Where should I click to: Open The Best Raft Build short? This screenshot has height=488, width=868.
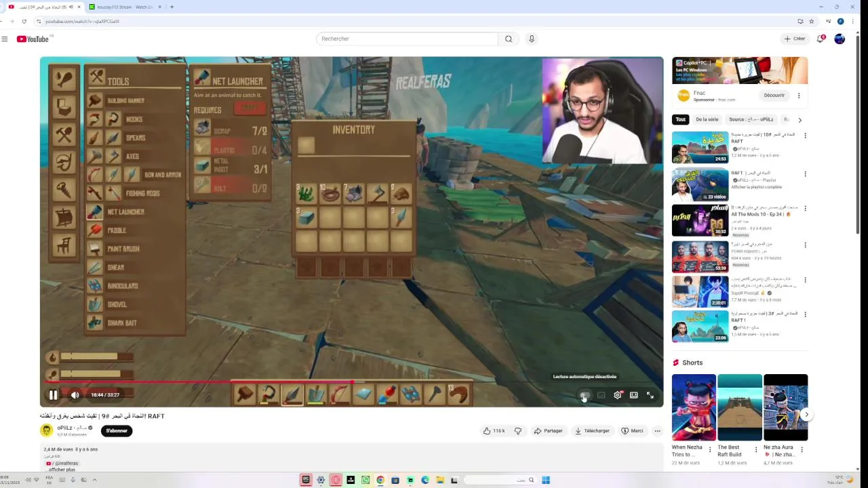740,407
